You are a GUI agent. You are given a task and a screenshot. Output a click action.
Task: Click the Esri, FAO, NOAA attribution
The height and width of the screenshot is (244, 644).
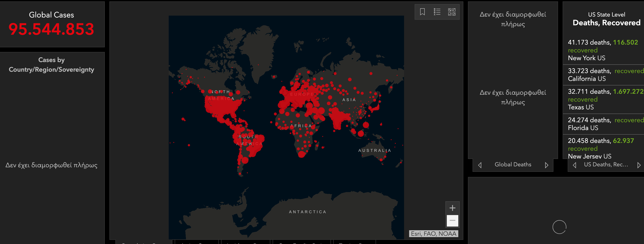[433, 233]
